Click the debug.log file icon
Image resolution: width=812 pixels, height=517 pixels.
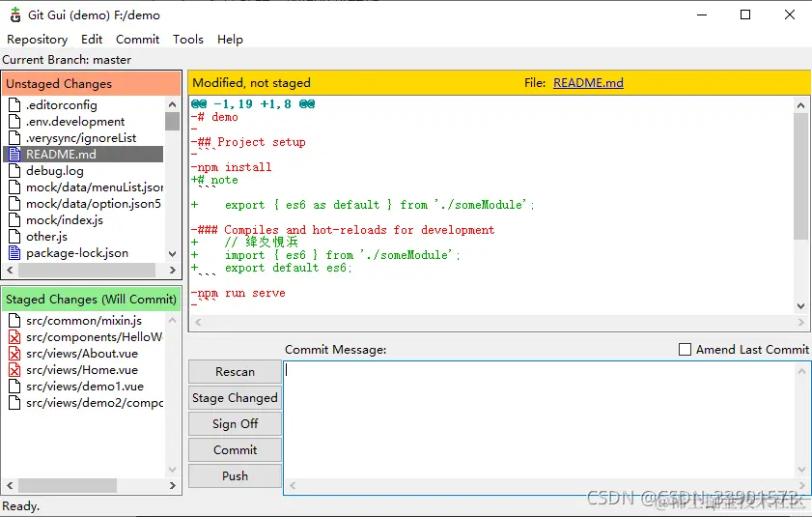[14, 171]
